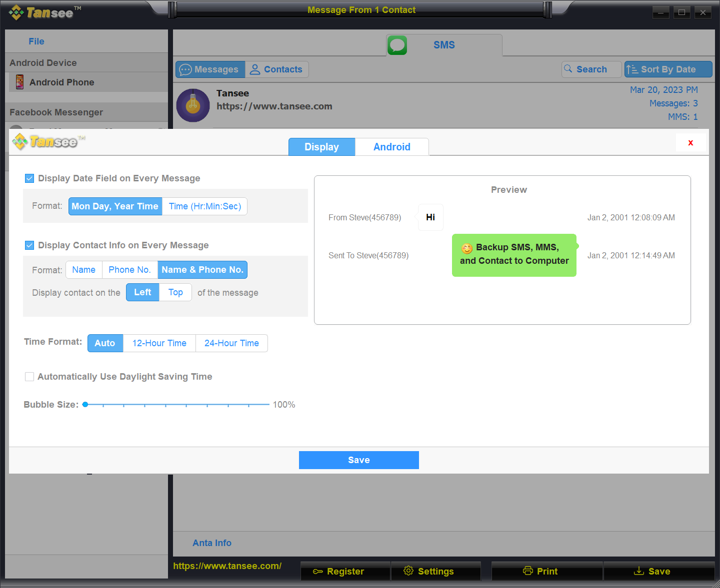Display contact on the Top

click(175, 292)
